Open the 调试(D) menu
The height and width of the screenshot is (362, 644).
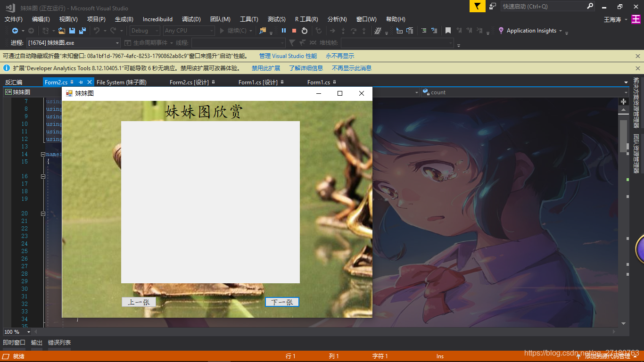pos(191,19)
